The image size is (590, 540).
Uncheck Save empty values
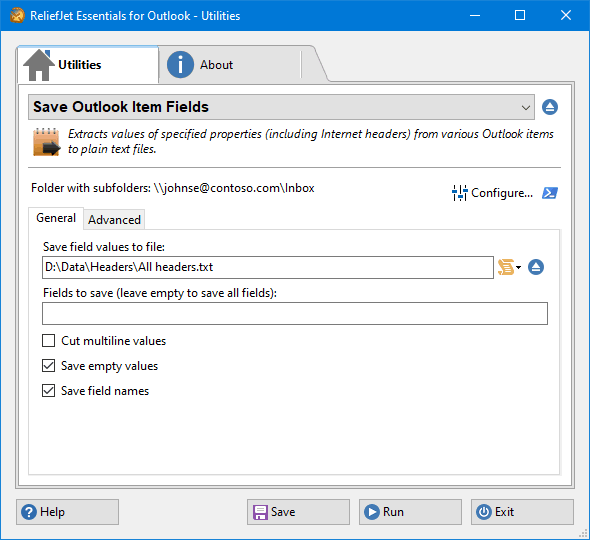click(49, 366)
